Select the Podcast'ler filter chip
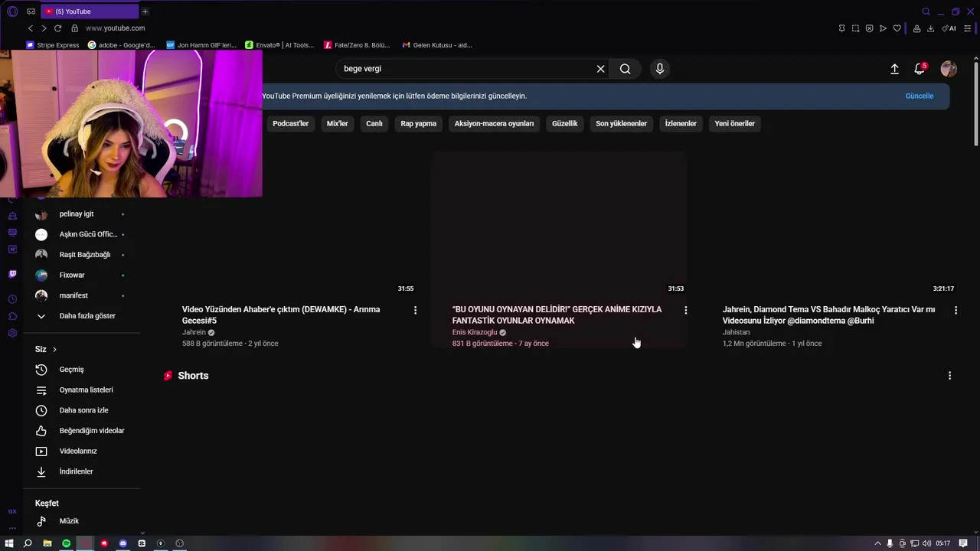 coord(290,123)
